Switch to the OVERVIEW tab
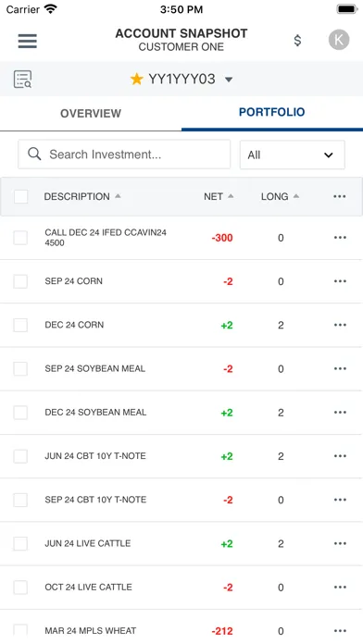This screenshot has height=644, width=363. (91, 114)
